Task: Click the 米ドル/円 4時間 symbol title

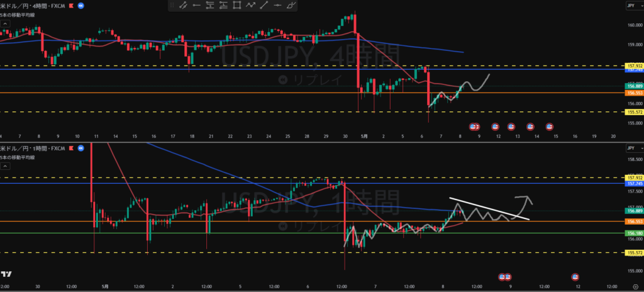Action: 33,6
